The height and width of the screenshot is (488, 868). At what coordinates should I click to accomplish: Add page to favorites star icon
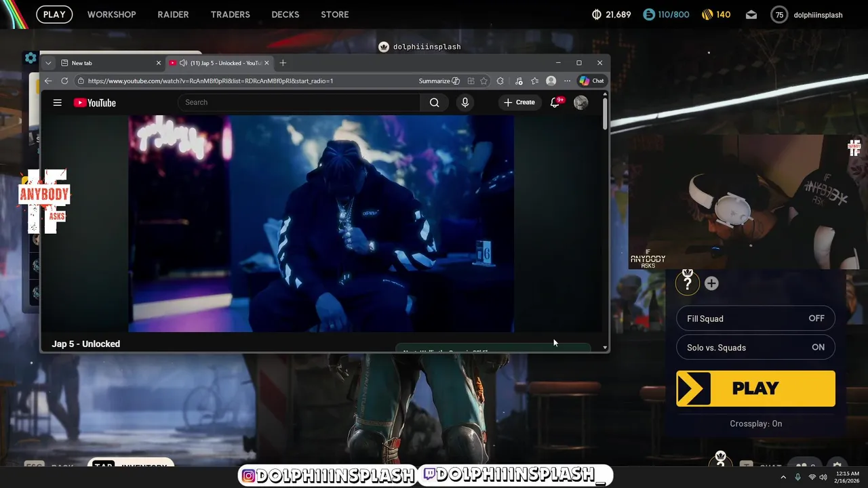tap(484, 81)
